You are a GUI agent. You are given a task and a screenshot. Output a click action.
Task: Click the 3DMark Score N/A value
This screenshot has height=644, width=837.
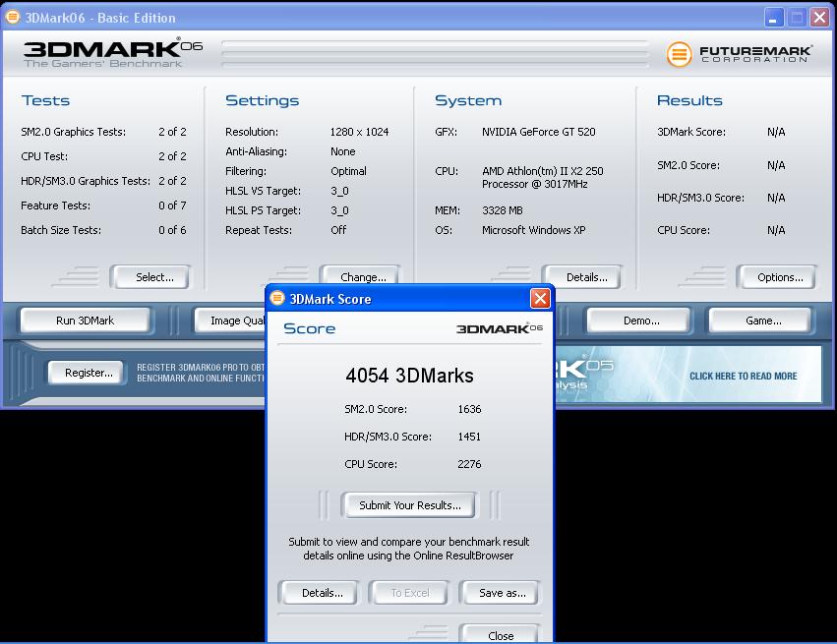(776, 132)
